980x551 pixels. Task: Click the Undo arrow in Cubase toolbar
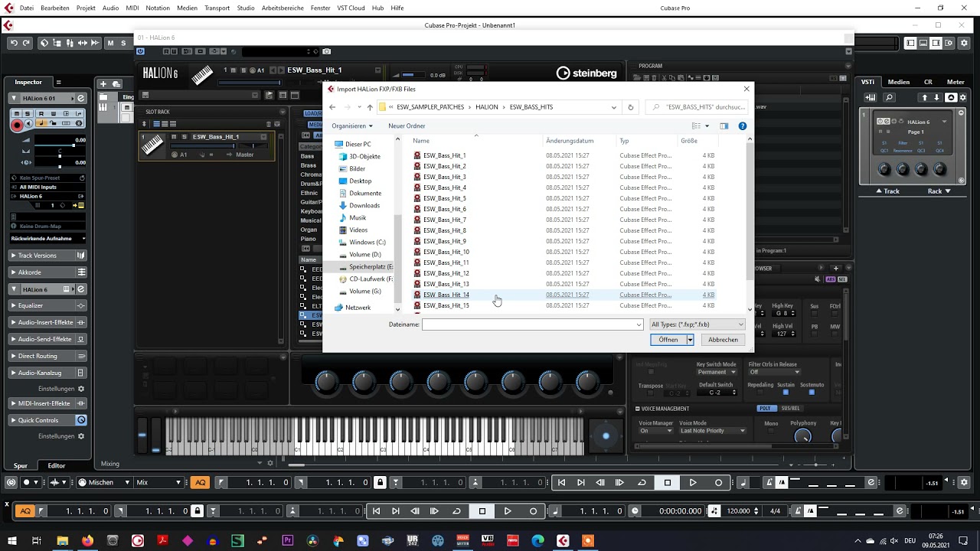point(14,43)
